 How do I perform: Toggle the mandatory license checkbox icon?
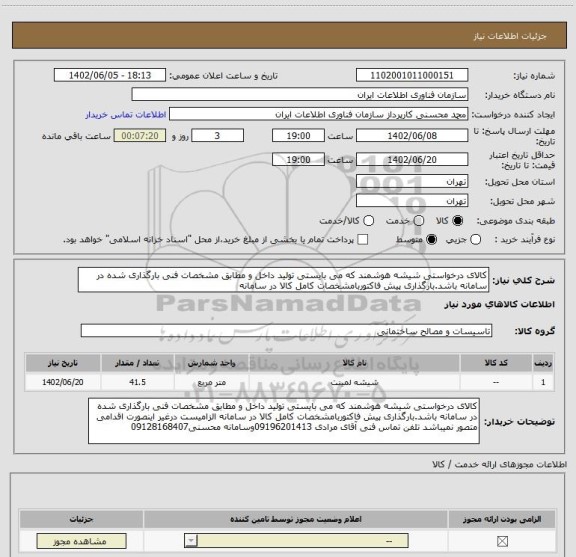click(x=502, y=541)
